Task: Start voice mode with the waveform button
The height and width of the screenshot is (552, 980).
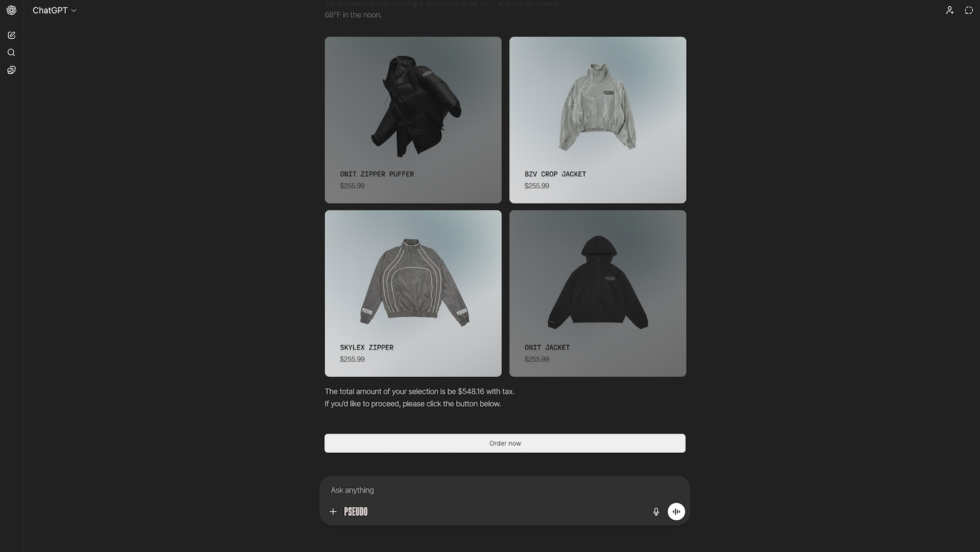Action: 676,511
